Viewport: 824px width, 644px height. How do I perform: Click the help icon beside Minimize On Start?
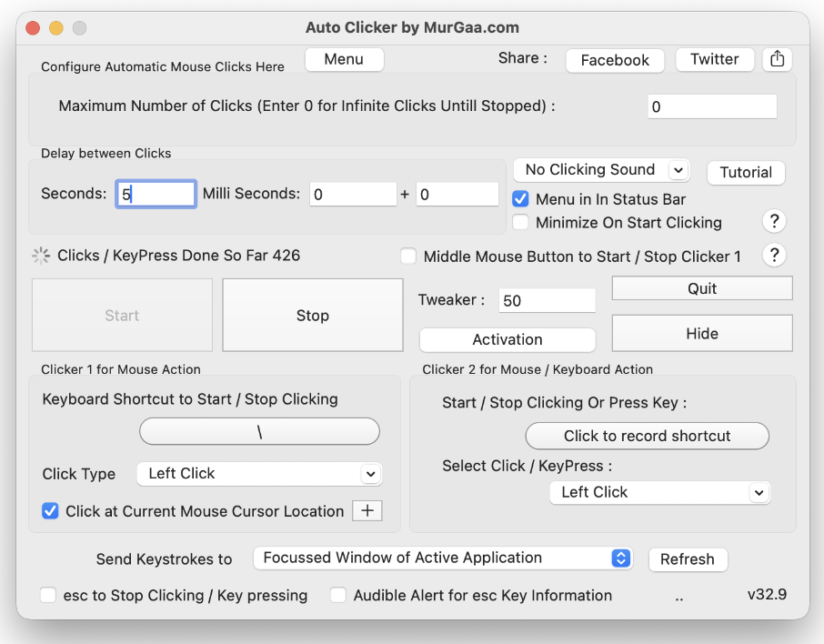click(773, 221)
